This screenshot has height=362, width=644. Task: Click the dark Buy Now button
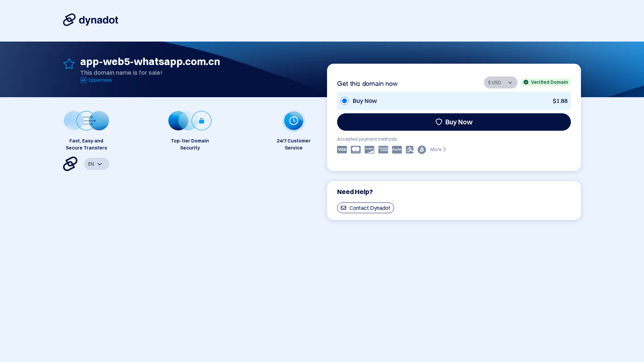pos(454,122)
